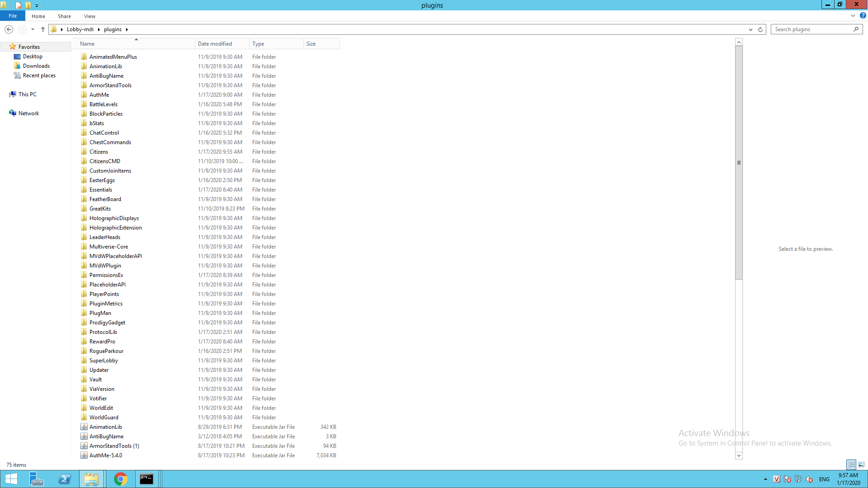The width and height of the screenshot is (868, 488).
Task: Open Quick Access new folder icon
Action: (28, 5)
